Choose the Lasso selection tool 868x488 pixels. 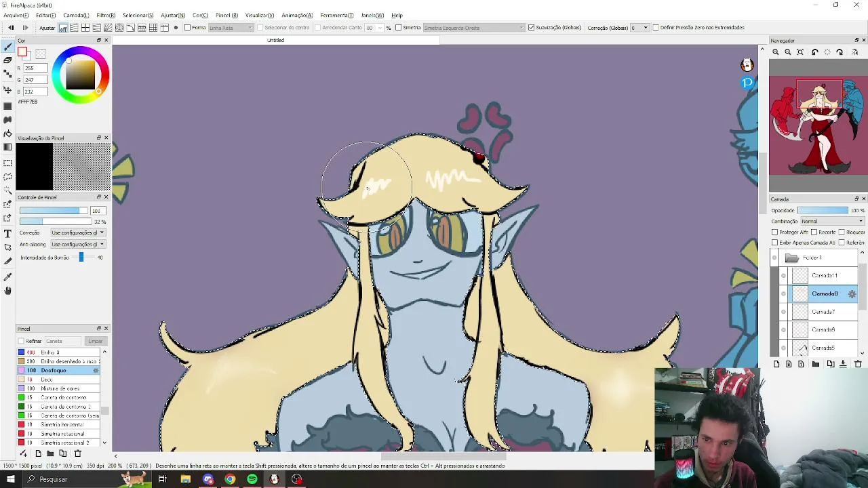pos(7,177)
